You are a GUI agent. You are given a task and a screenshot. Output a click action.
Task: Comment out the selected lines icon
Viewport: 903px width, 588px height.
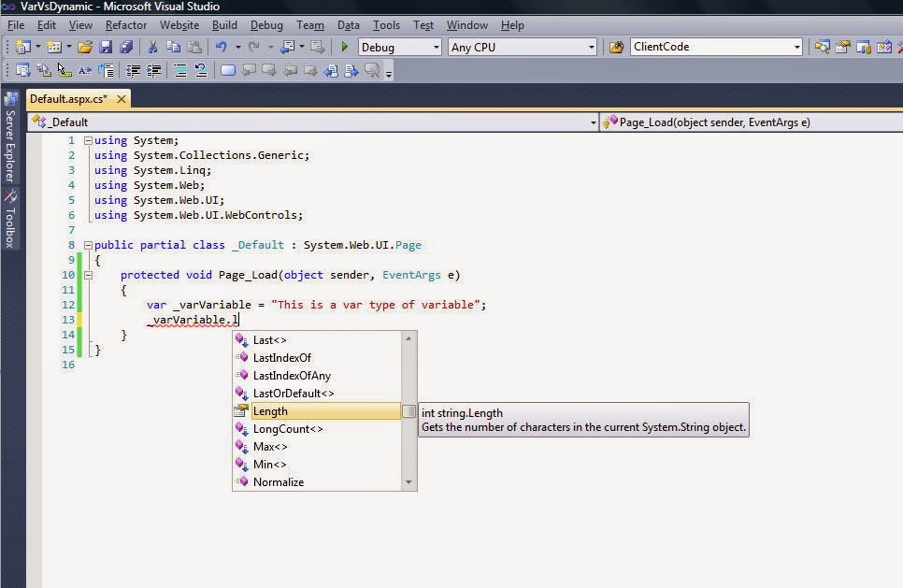click(x=180, y=70)
